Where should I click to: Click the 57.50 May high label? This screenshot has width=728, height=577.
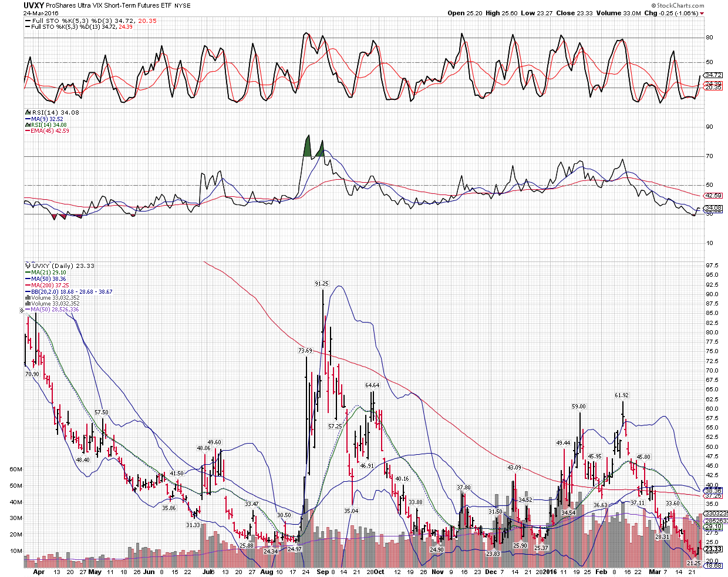click(x=101, y=412)
